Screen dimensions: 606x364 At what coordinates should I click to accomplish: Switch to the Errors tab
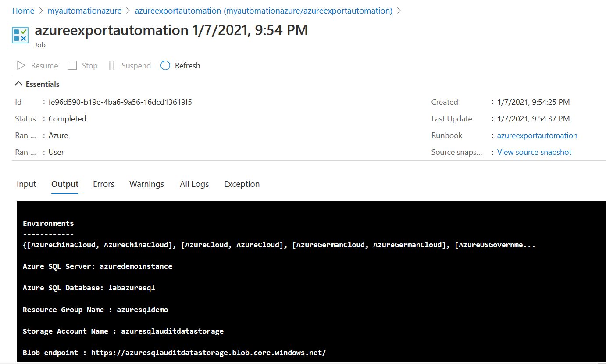click(x=103, y=184)
